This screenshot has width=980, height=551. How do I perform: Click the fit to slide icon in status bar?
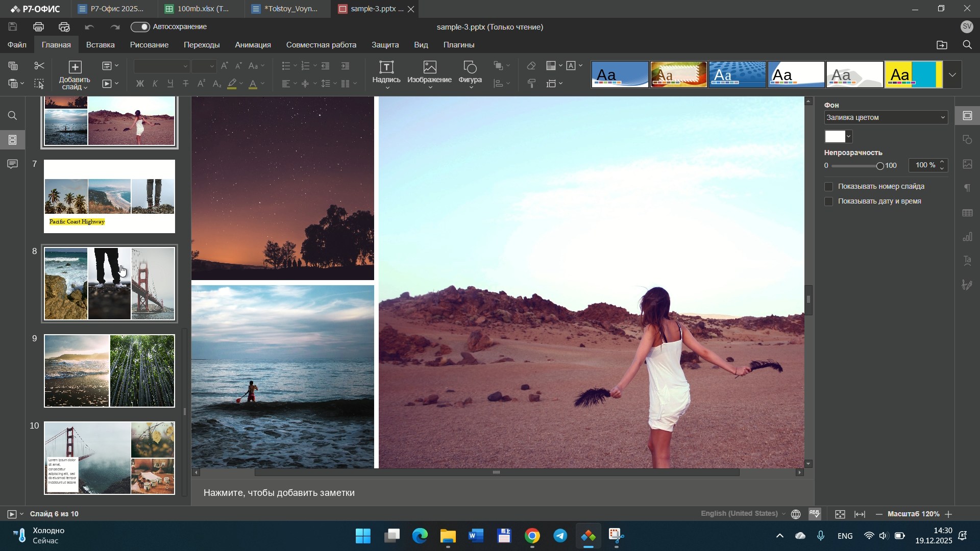(x=841, y=514)
